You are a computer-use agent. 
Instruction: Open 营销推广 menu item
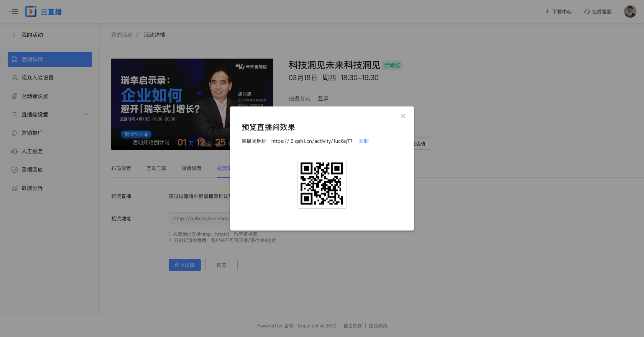[x=50, y=133]
